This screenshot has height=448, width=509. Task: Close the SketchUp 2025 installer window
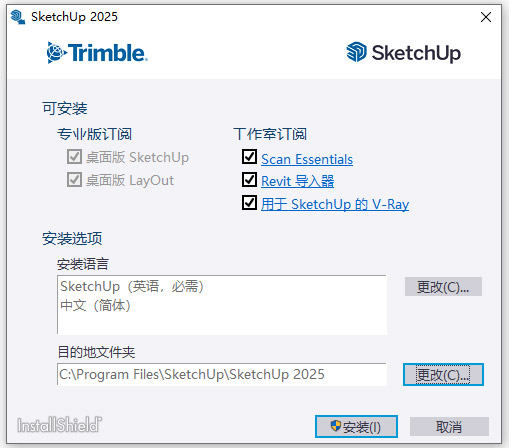point(486,17)
